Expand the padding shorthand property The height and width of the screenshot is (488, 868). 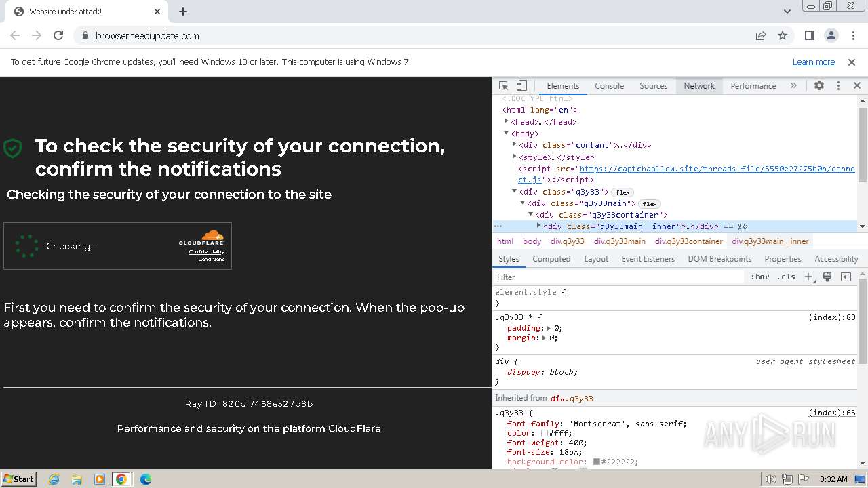point(549,328)
